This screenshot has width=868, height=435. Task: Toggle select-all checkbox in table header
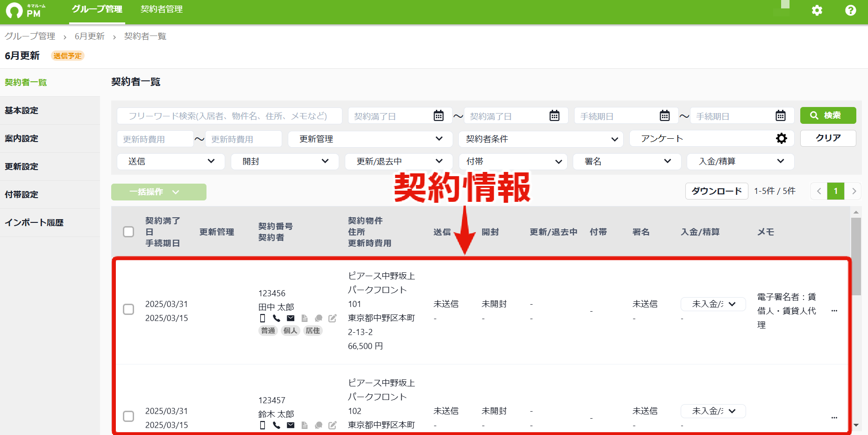(x=128, y=232)
